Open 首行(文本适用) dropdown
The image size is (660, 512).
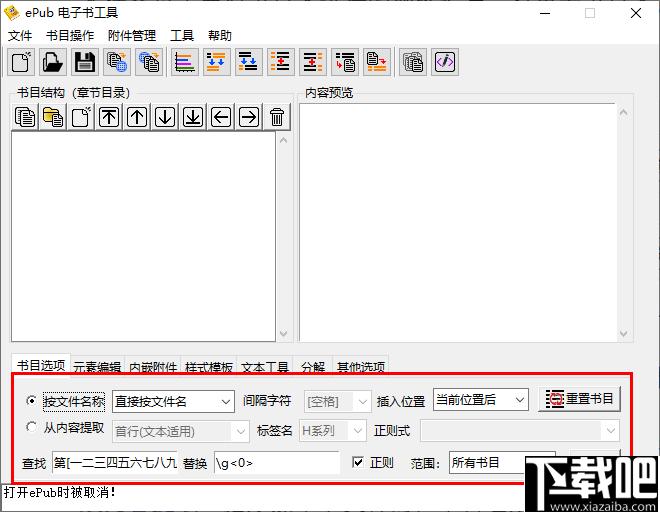click(181, 431)
